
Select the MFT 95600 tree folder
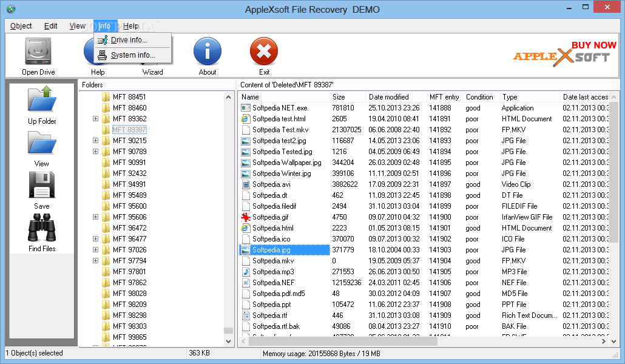click(x=129, y=206)
